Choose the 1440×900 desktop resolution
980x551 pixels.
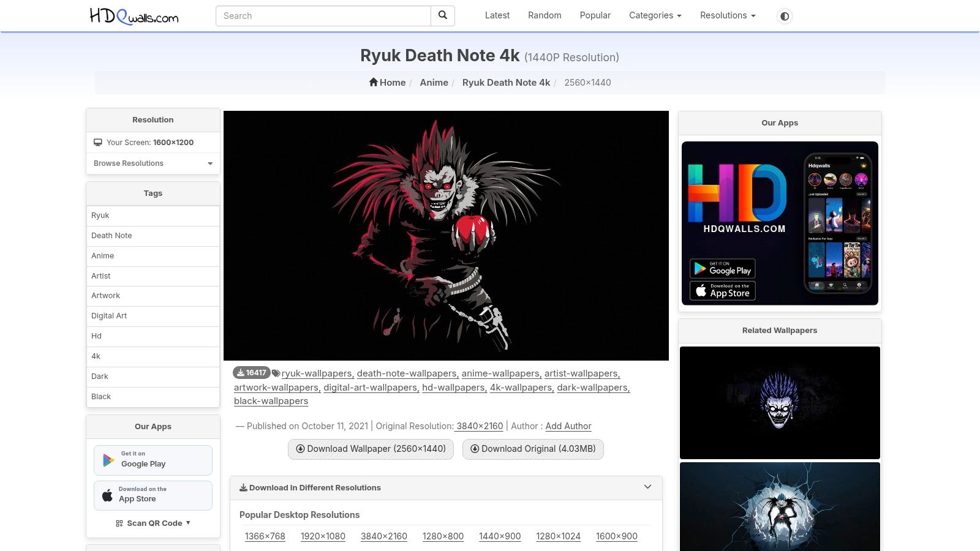pyautogui.click(x=500, y=536)
